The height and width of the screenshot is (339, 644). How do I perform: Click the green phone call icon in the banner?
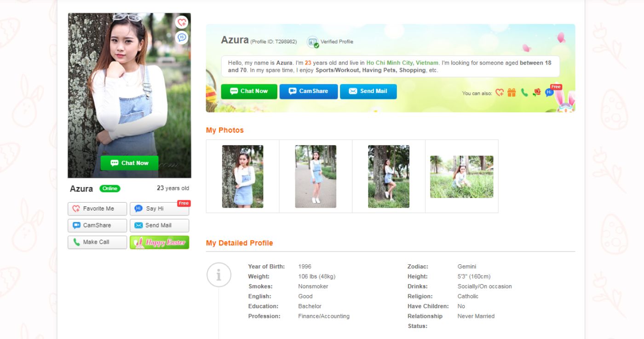(x=524, y=93)
